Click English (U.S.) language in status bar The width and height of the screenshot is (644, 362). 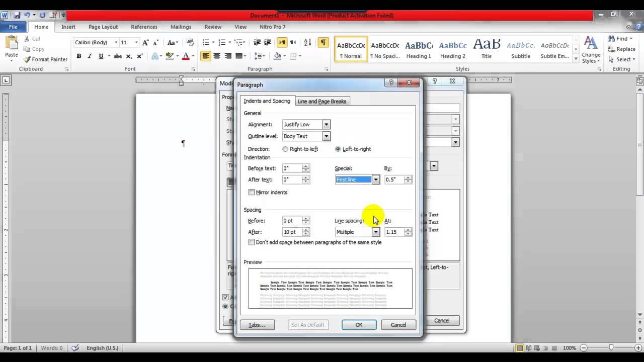pyautogui.click(x=102, y=348)
